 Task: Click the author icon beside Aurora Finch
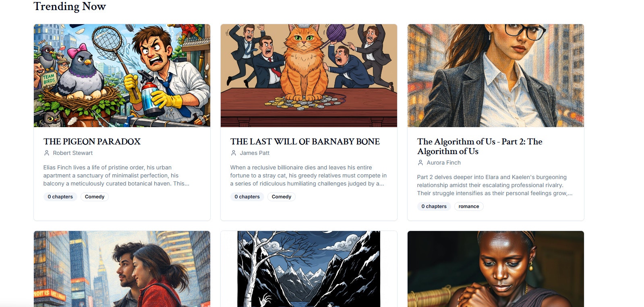420,163
